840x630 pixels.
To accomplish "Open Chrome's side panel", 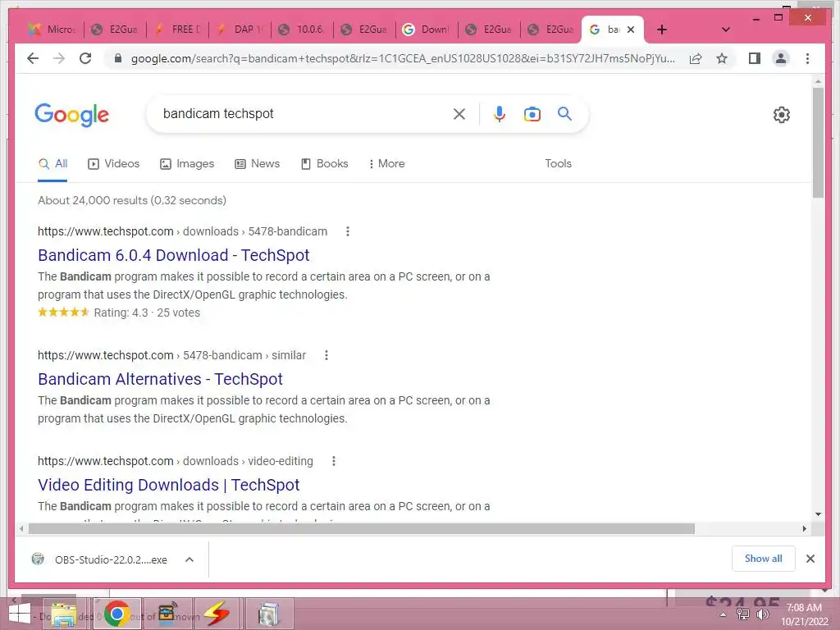I will [x=755, y=58].
